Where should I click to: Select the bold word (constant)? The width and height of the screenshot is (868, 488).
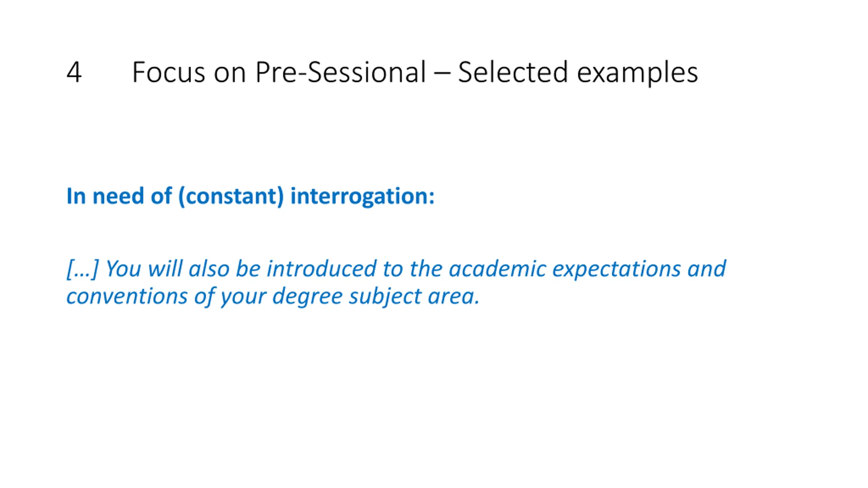click(x=231, y=197)
